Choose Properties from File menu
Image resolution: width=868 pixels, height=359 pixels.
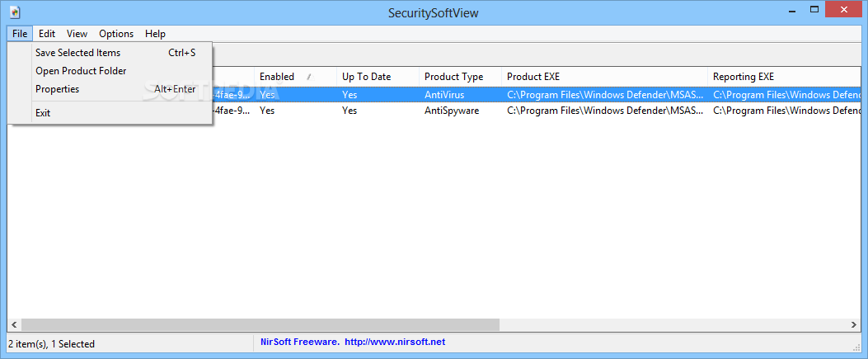click(x=110, y=88)
